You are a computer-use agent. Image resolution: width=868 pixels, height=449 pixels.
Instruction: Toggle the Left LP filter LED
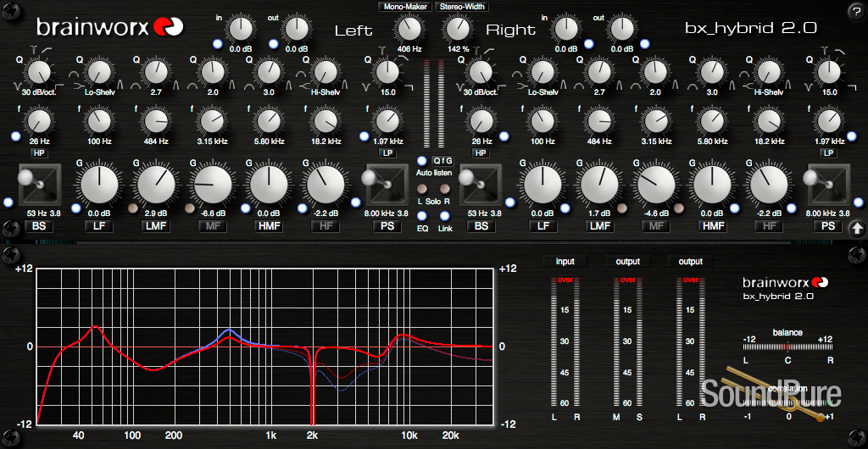pyautogui.click(x=364, y=136)
